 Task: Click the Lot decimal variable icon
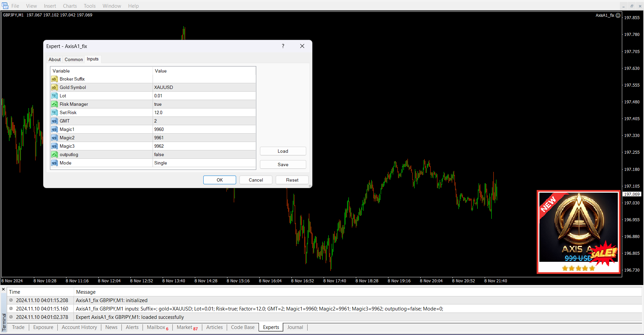point(54,96)
